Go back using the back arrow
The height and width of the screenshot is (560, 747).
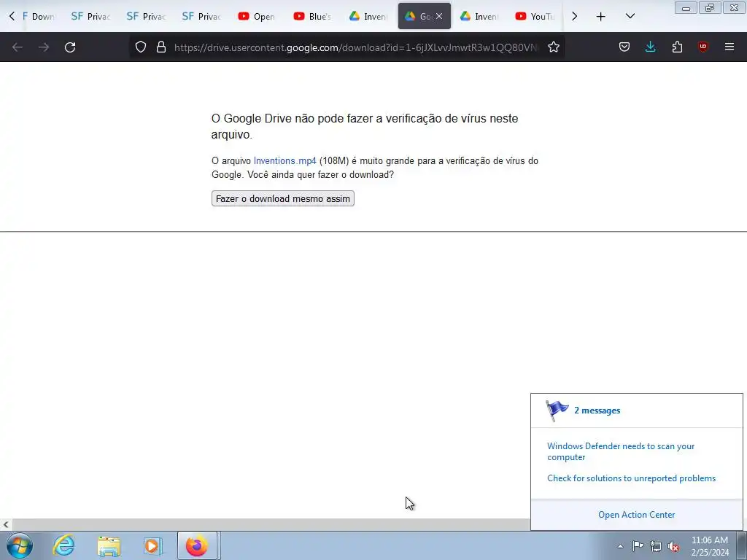(x=18, y=47)
